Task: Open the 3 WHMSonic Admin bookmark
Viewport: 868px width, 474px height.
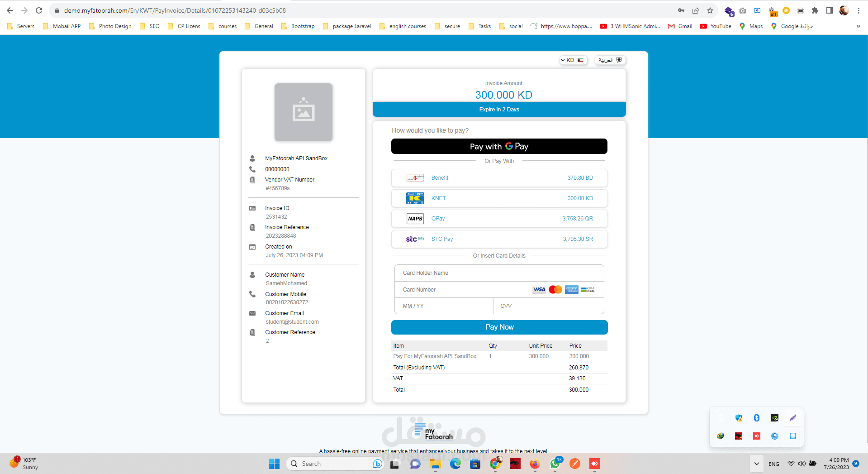Action: click(x=630, y=26)
